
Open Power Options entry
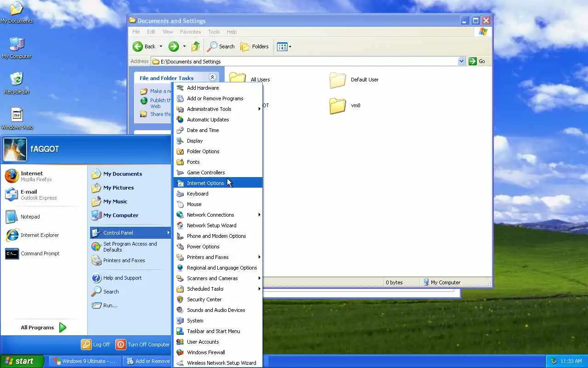[218, 247]
